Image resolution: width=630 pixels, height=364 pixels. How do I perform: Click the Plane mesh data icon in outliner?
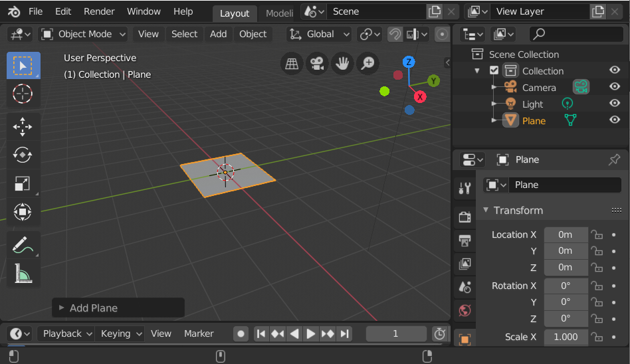(570, 120)
